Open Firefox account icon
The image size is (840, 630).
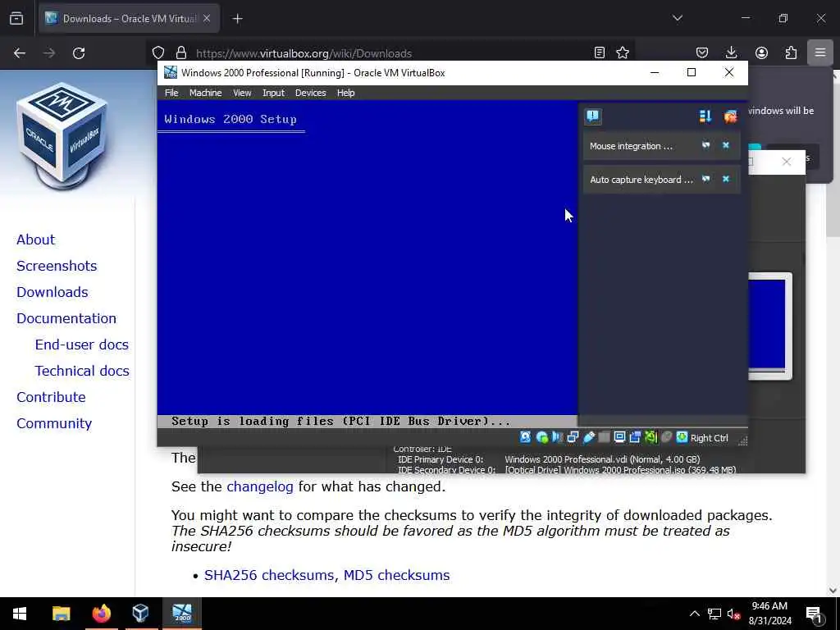[x=761, y=52]
